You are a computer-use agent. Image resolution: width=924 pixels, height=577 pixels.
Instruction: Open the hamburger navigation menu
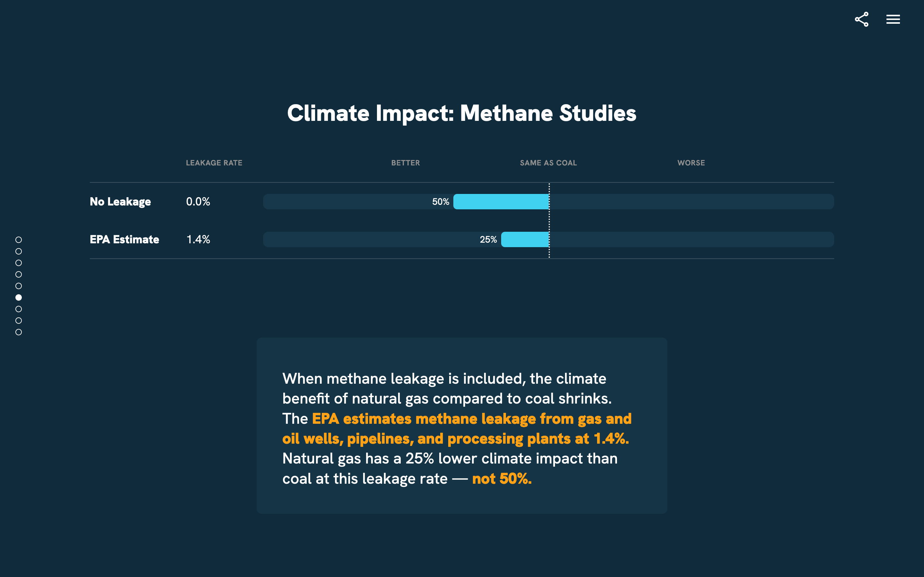pyautogui.click(x=893, y=19)
